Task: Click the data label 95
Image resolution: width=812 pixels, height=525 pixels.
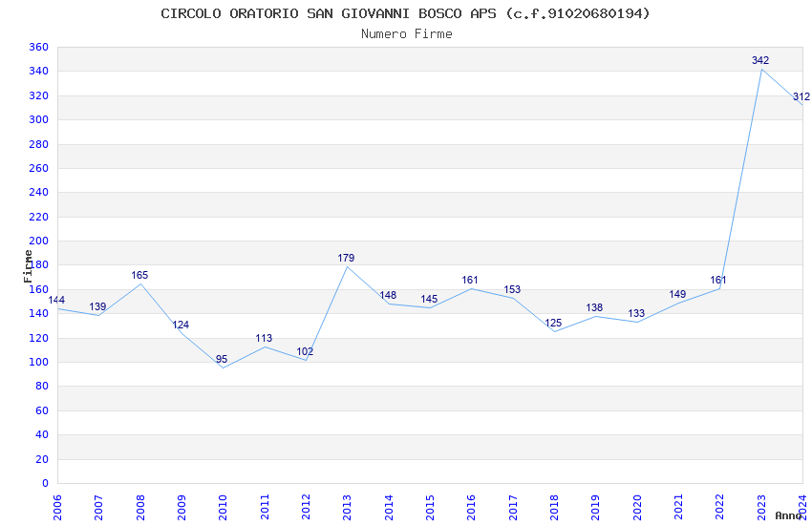Action: 222,359
